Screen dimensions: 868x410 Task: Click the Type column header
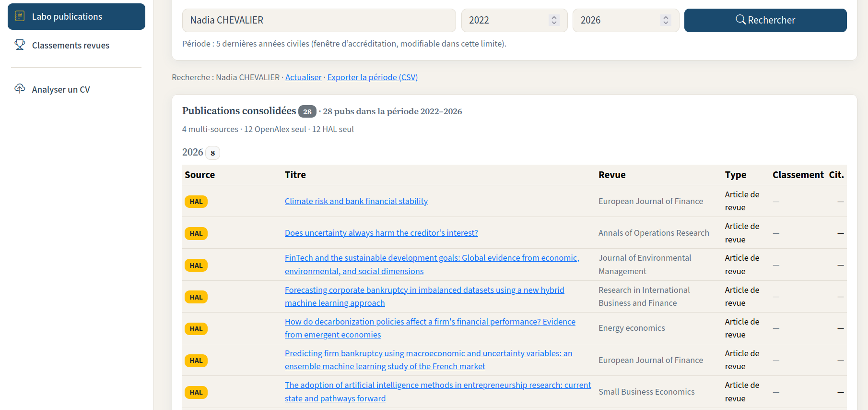[736, 175]
